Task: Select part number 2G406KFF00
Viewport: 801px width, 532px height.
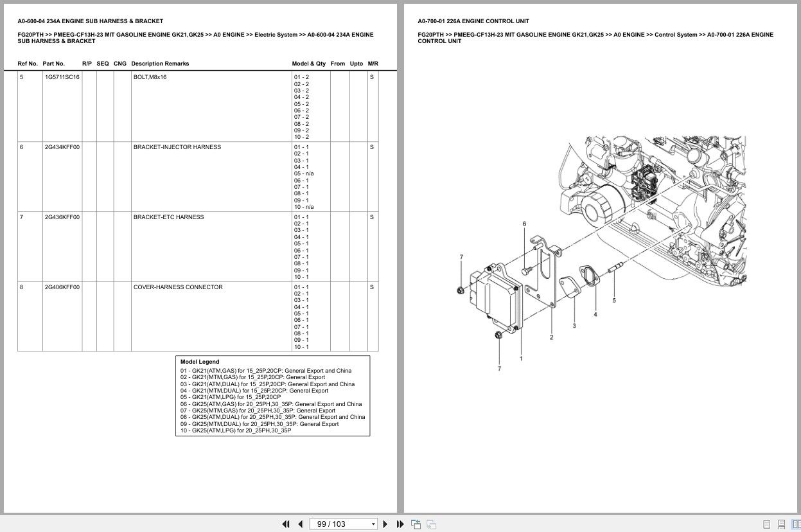Action: pyautogui.click(x=62, y=287)
